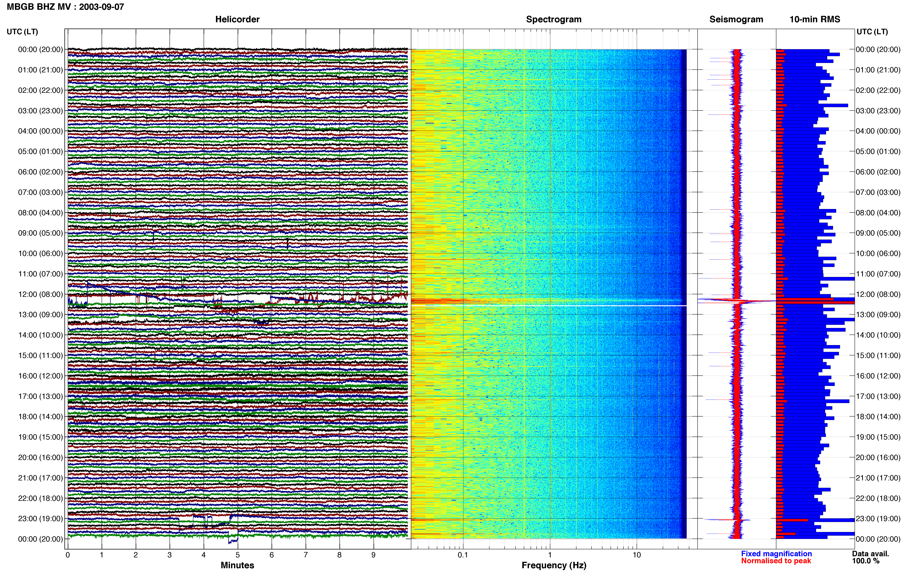Viewport: 924px width, 578px height.
Task: Click the 16:00 (12:00) label beside the Helicorder
Action: 41,376
